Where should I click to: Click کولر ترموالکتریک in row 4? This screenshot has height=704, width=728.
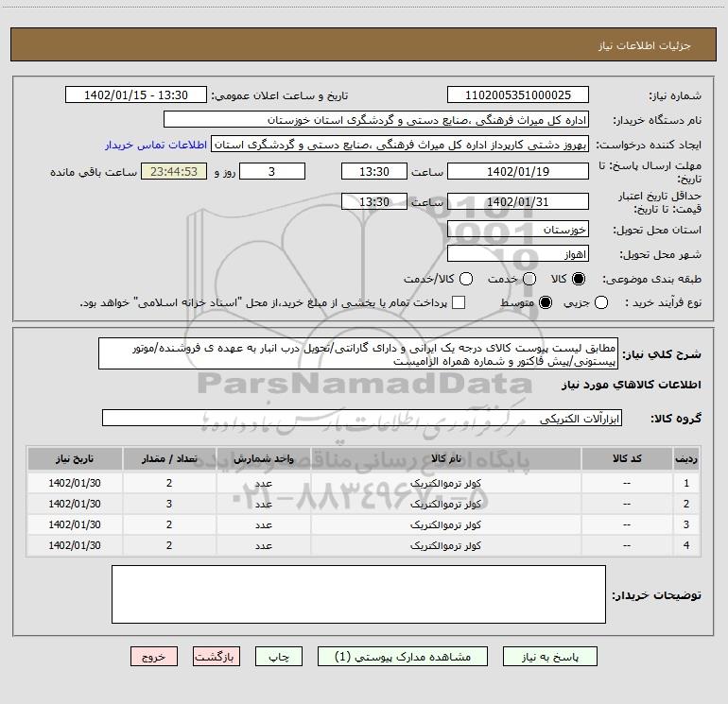click(x=445, y=545)
